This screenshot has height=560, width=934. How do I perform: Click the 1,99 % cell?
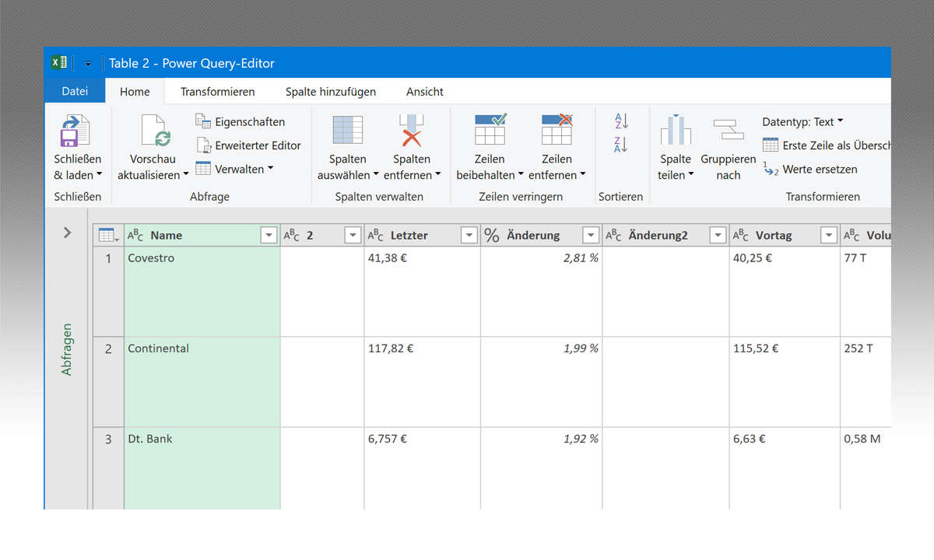(541, 382)
